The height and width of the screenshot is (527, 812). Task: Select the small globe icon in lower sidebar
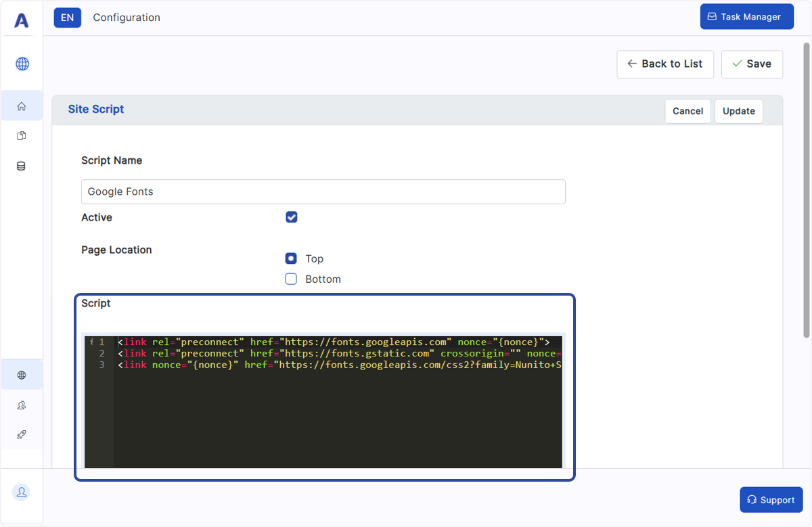(x=22, y=375)
